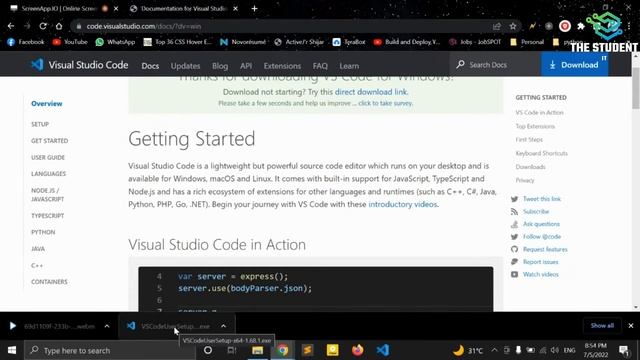
Task: Open YouTube bookmark
Action: pos(70,42)
